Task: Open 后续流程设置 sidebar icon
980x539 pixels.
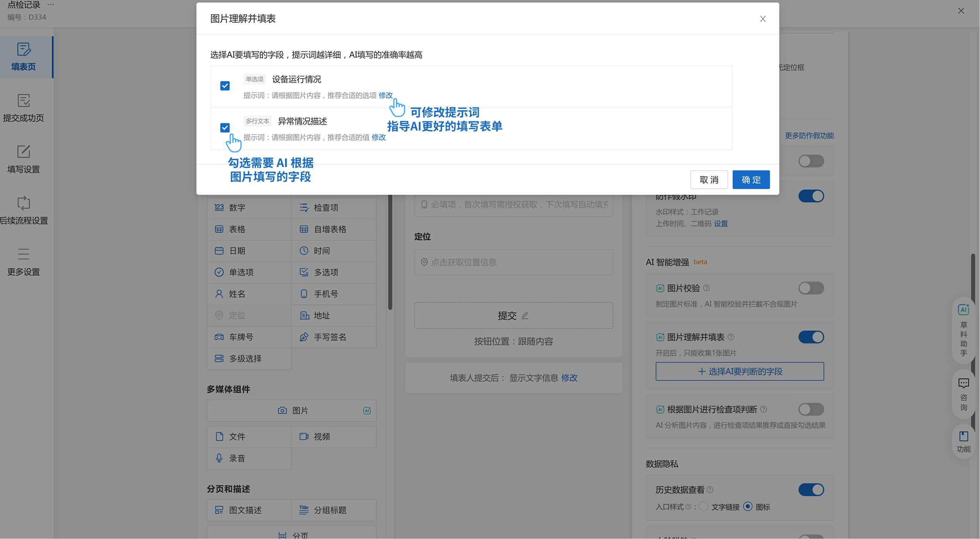Action: coord(24,210)
